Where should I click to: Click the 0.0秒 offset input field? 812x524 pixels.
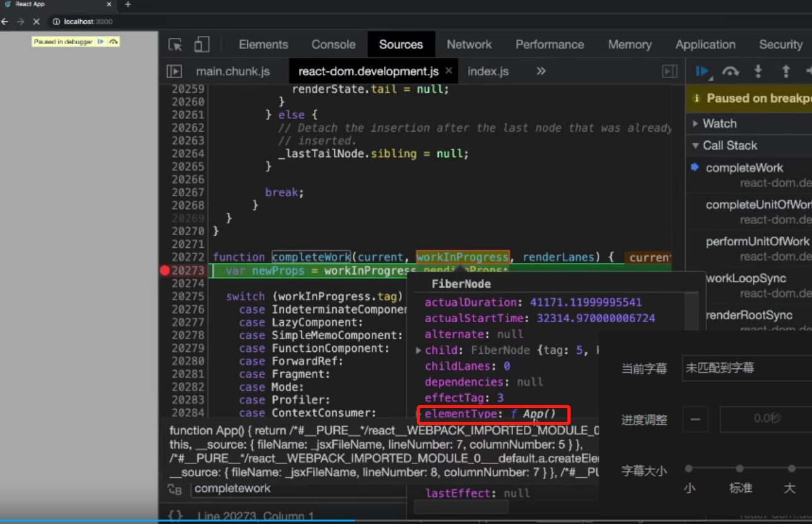[x=766, y=420]
